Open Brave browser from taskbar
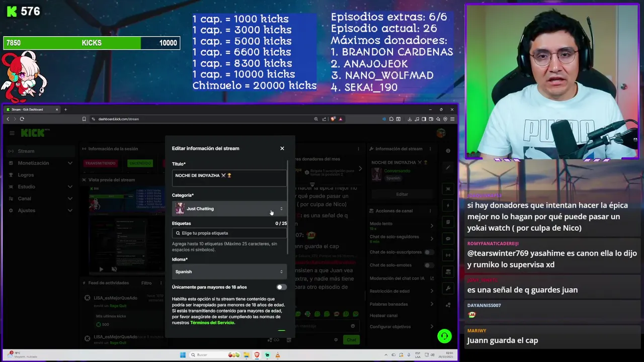 (x=257, y=355)
